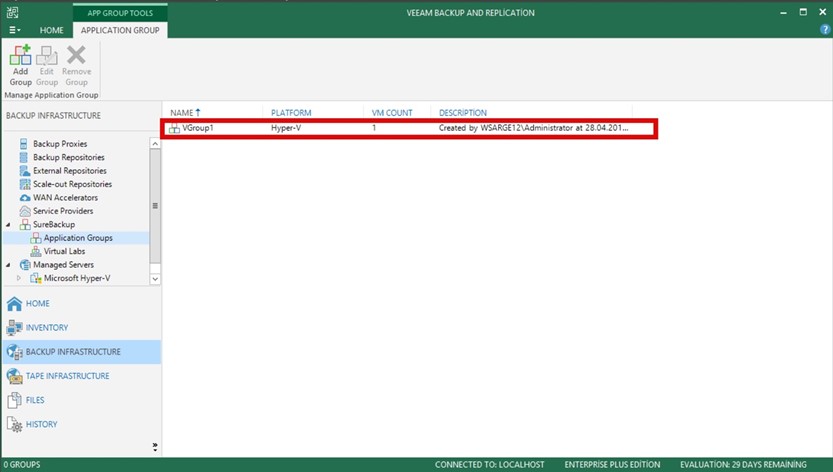This screenshot has width=833, height=472.
Task: Open BACKUP INFRASTRUCTURE navigation view
Action: pos(73,352)
